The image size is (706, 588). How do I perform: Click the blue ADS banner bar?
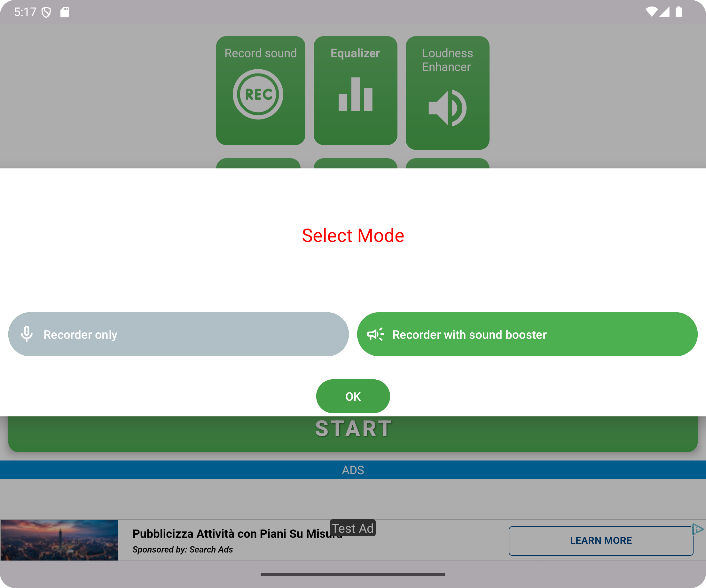(x=353, y=470)
